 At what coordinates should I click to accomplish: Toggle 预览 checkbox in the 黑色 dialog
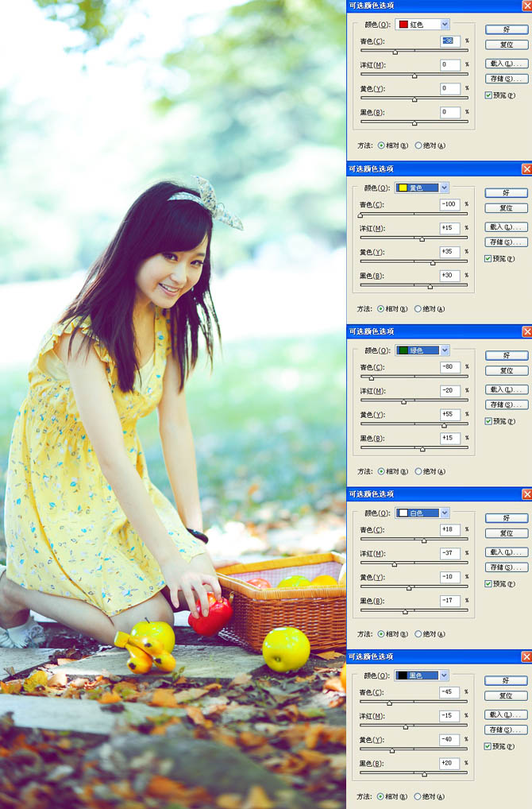pos(488,746)
